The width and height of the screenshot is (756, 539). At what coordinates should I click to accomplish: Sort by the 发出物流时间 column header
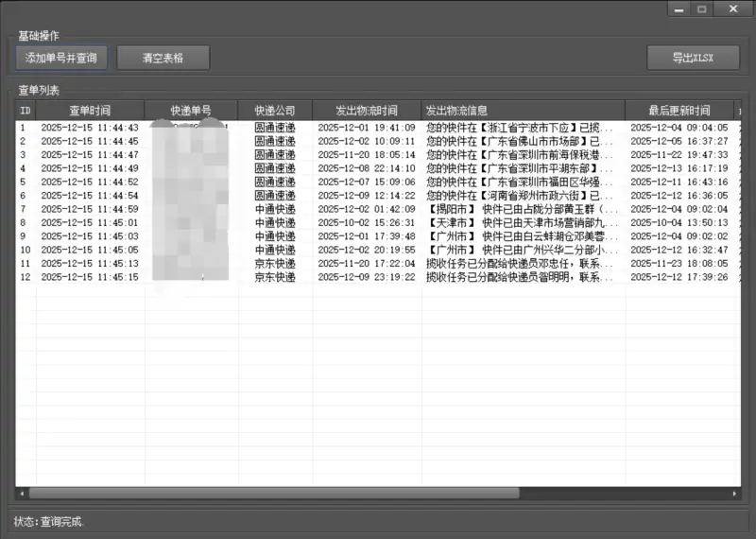[x=367, y=111]
